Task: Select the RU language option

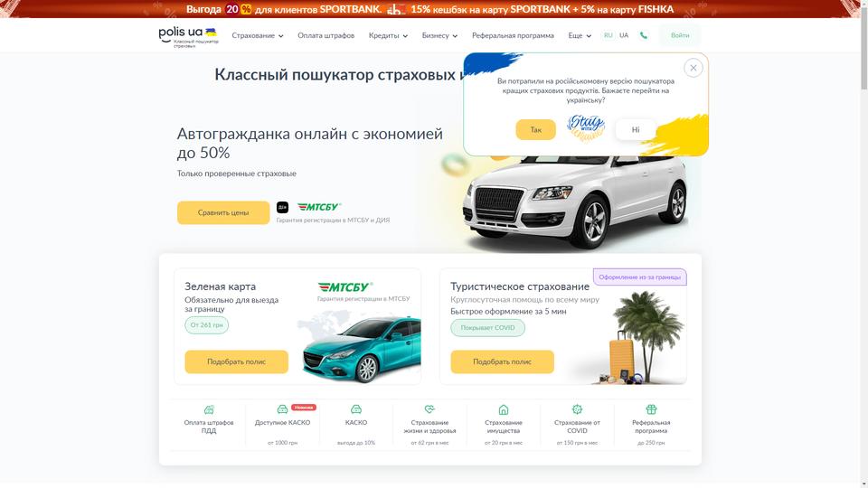Action: click(x=608, y=35)
